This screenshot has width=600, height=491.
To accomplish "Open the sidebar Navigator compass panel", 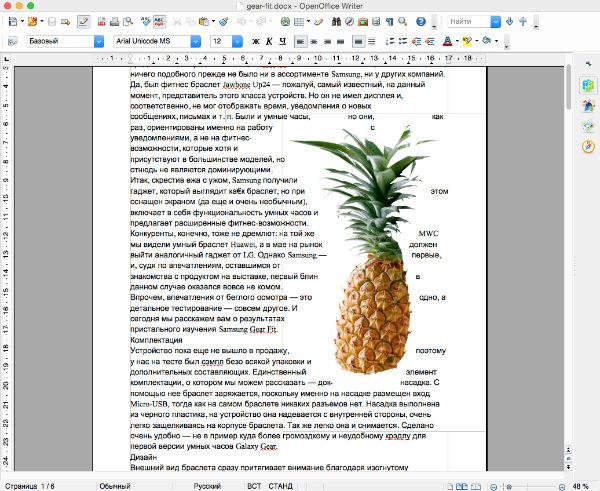I will pos(589,147).
